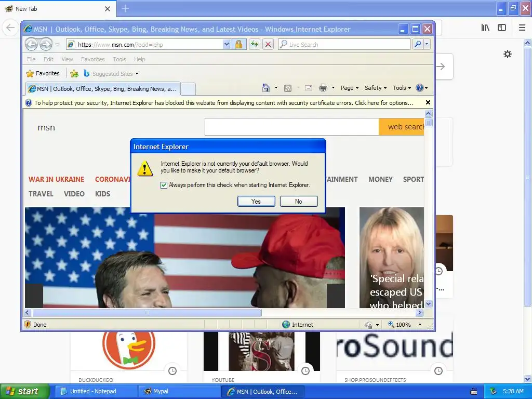Open the File menu in Internet Explorer
Screen dimensions: 532x399
[x=31, y=59]
